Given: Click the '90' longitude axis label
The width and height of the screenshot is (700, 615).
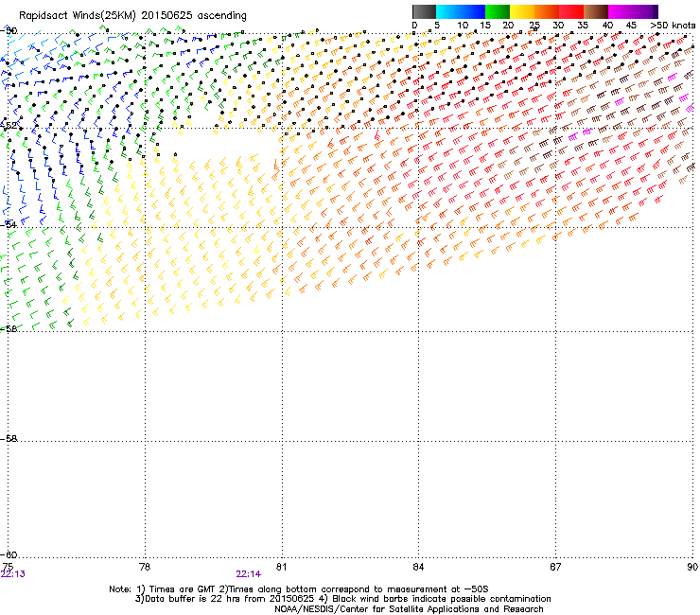Looking at the screenshot, I should pos(692,567).
